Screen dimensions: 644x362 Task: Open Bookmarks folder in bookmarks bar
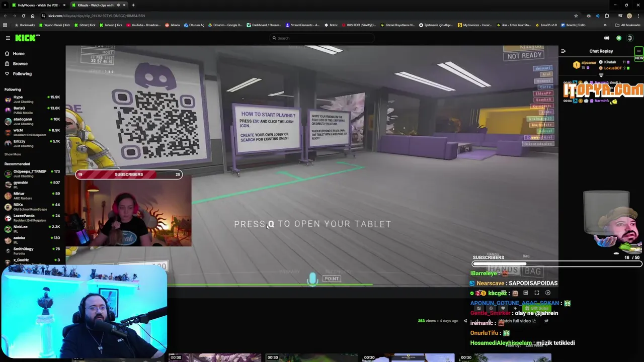[25, 25]
